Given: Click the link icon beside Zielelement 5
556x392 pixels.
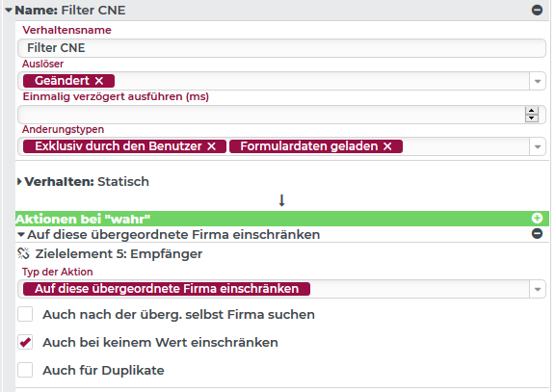Looking at the screenshot, I should (x=23, y=253).
